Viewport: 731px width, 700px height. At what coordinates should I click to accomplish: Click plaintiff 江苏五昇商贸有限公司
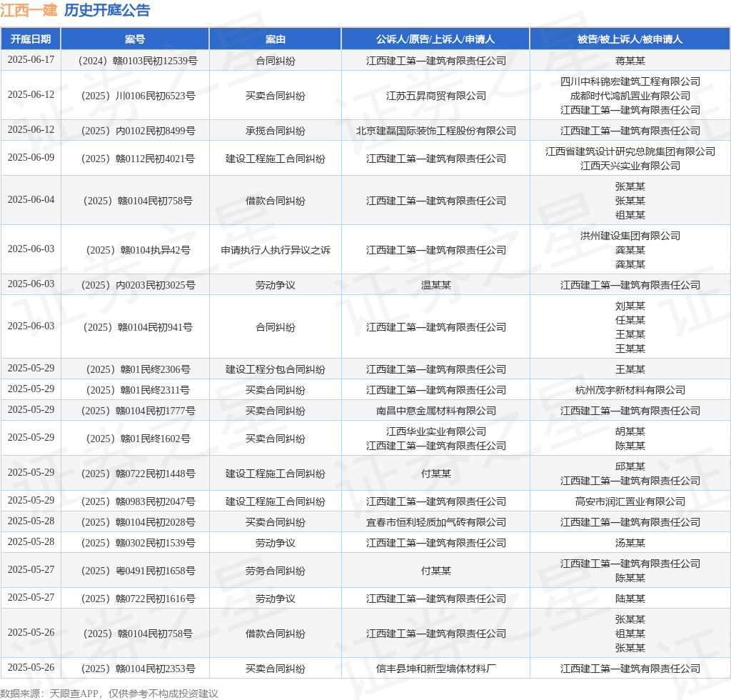tap(436, 96)
